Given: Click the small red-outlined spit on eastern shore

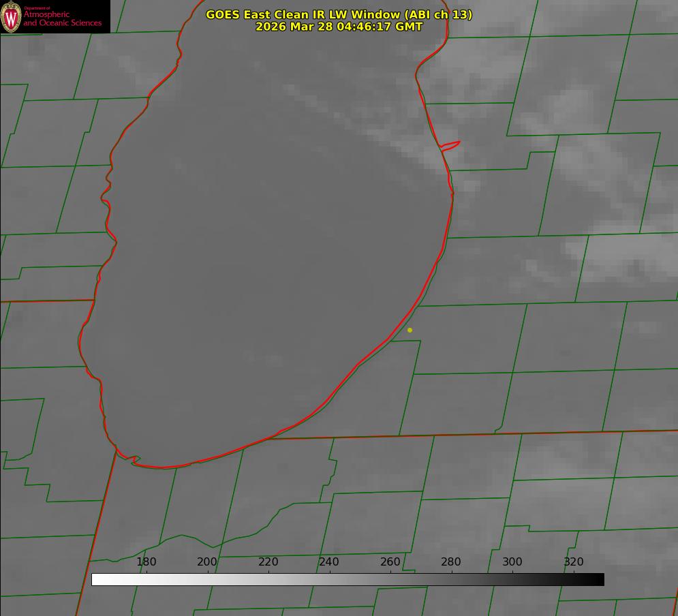Looking at the screenshot, I should click(451, 144).
